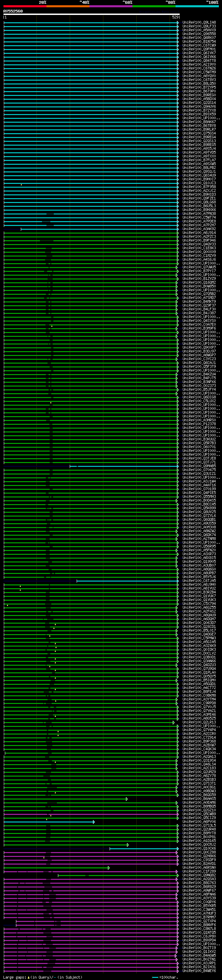
Task: Select the label UniRef100_Q84TT8
Action: click(x=199, y=60)
